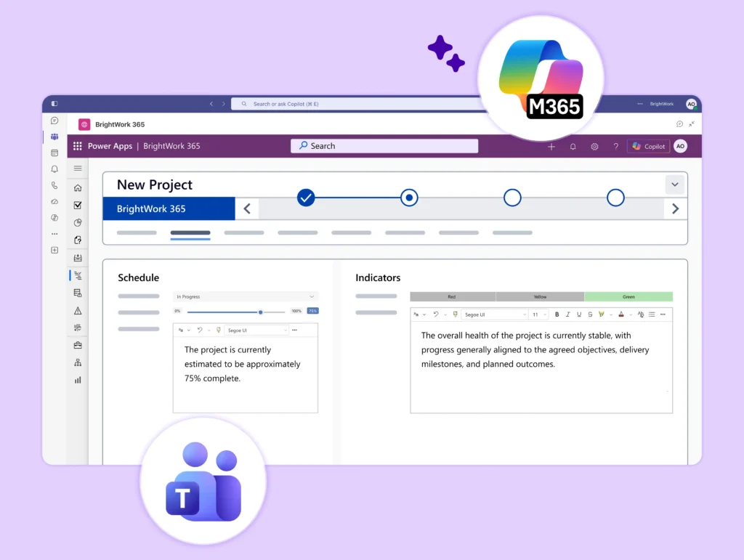Open font color dropdown arrow in Indicators editor
This screenshot has height=560, width=744.
tap(631, 315)
